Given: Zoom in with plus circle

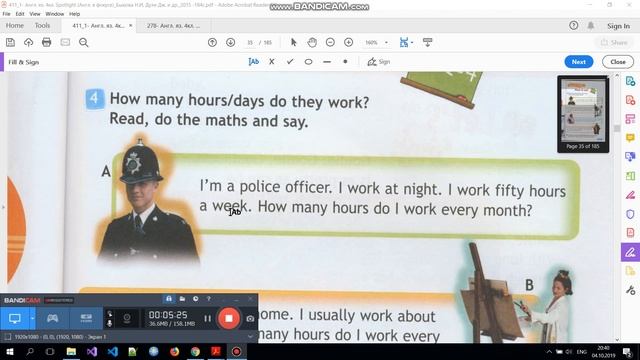Looking at the screenshot, I should pos(349,42).
